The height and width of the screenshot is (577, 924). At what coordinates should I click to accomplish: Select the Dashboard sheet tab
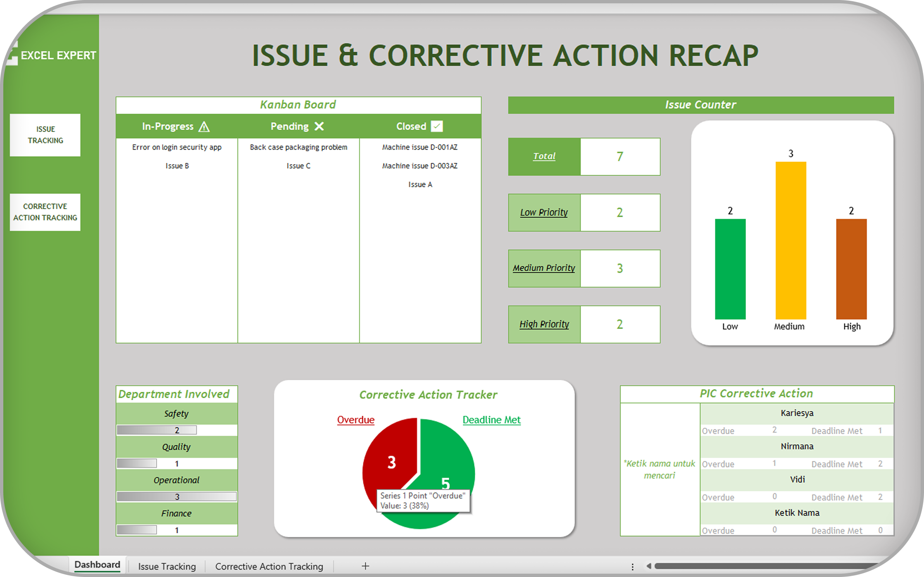pos(97,565)
